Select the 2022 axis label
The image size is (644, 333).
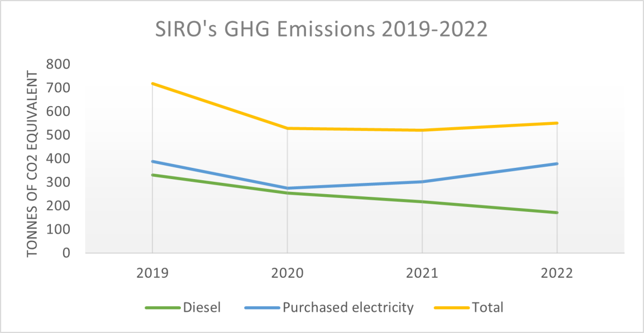[x=557, y=273]
